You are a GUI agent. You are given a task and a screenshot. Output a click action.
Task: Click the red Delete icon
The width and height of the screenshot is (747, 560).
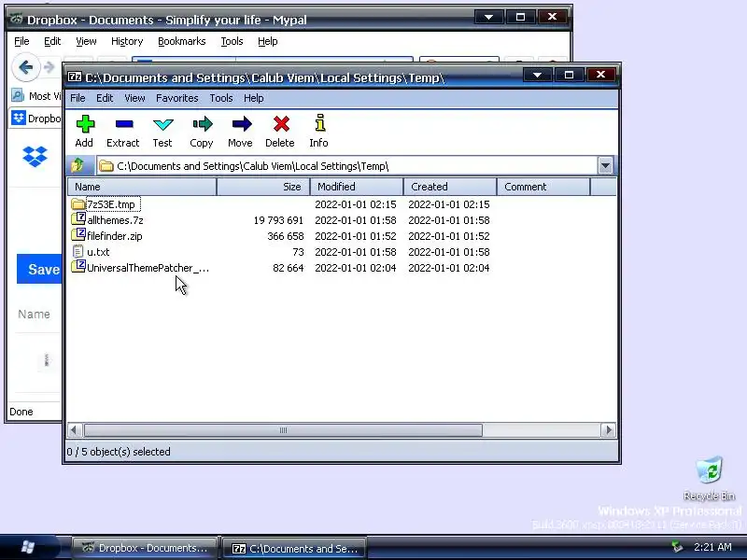click(281, 124)
